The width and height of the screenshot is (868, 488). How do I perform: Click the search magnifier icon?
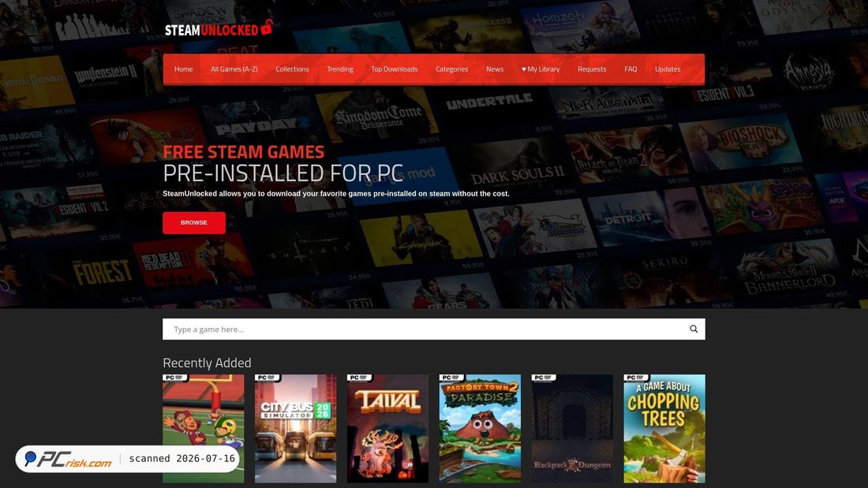694,329
